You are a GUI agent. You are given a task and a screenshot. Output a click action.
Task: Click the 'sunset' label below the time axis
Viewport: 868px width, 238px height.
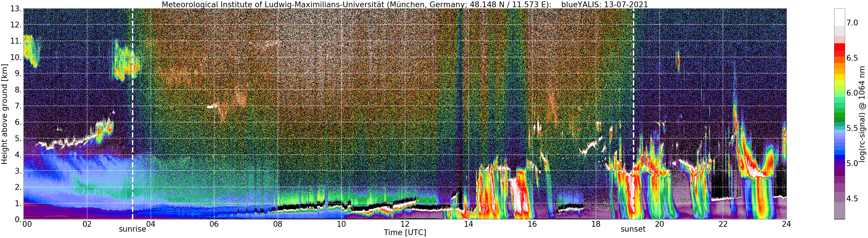[x=633, y=229]
